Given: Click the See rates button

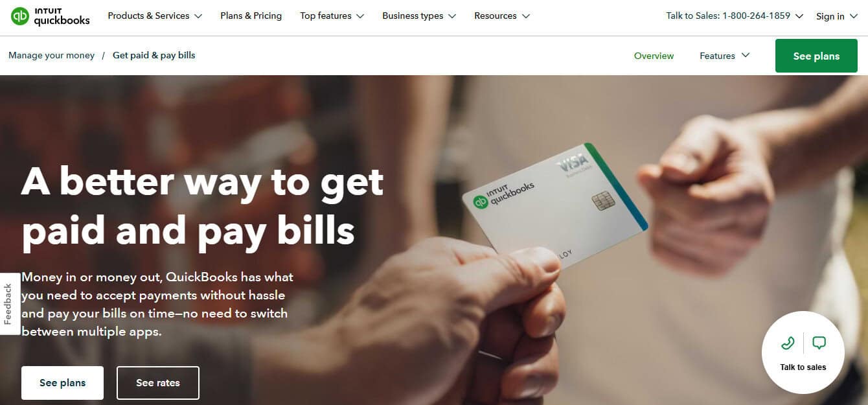Looking at the screenshot, I should (158, 383).
